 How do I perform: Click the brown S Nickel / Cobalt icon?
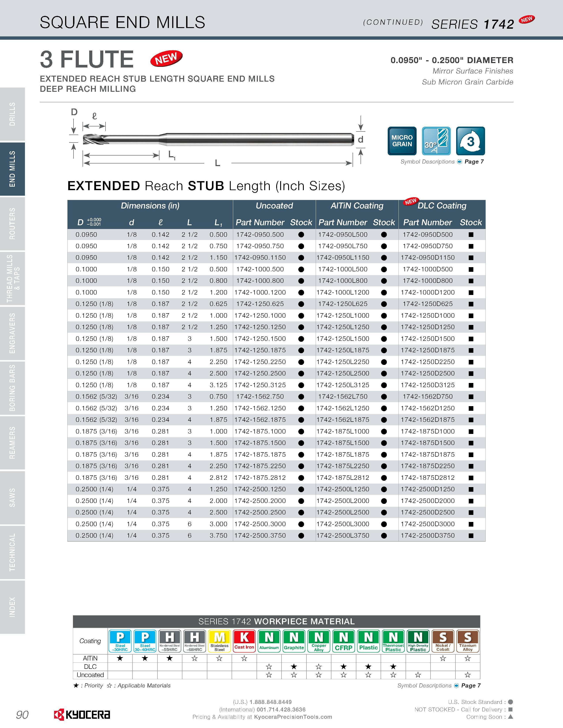(x=443, y=641)
